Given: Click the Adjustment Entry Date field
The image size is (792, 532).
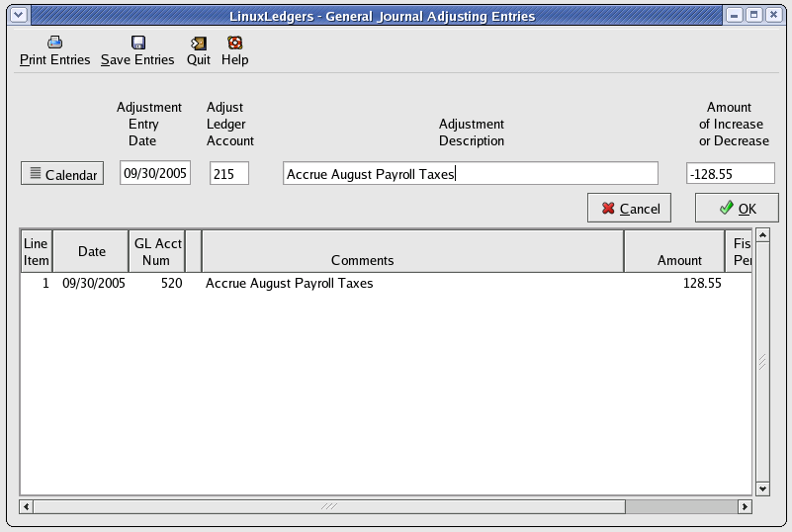Looking at the screenshot, I should pyautogui.click(x=155, y=174).
